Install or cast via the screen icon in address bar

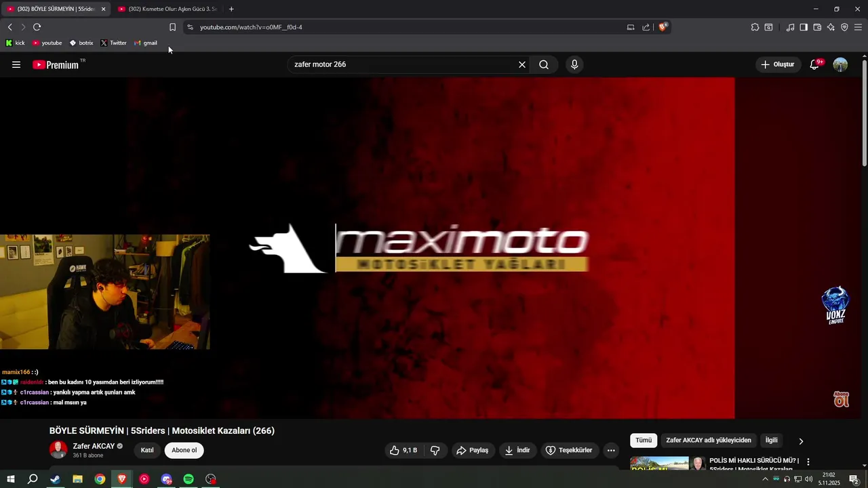point(631,27)
